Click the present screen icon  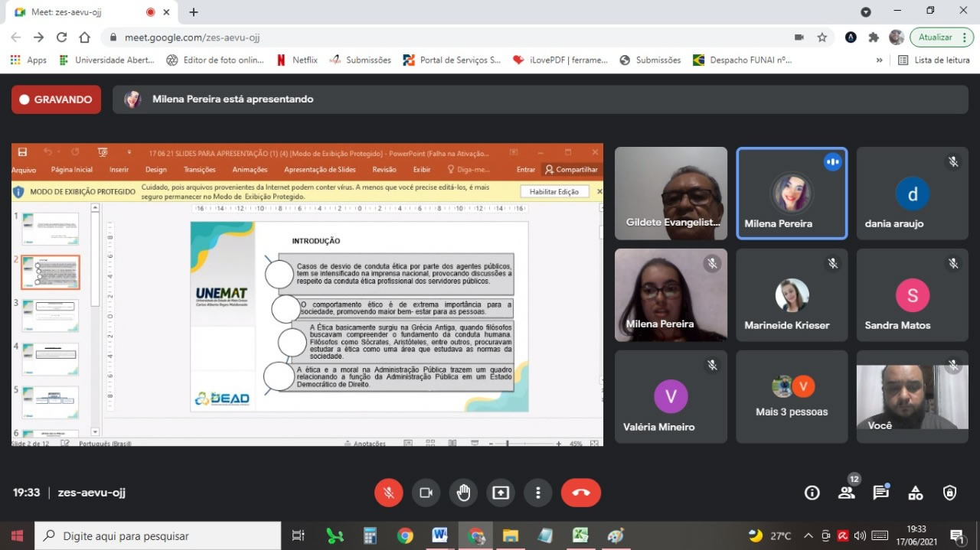pos(501,493)
